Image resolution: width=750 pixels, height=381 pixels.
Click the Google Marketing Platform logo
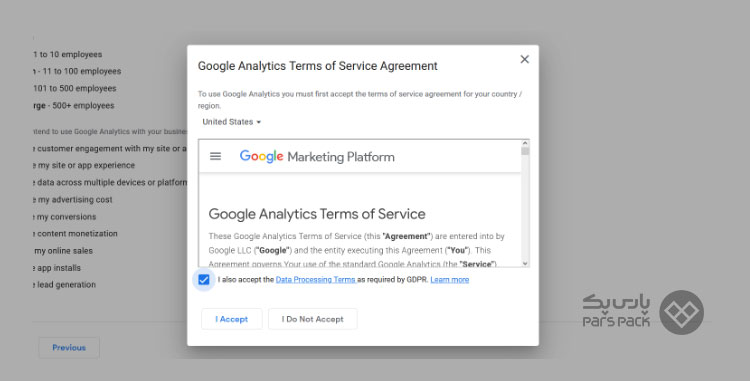[317, 156]
